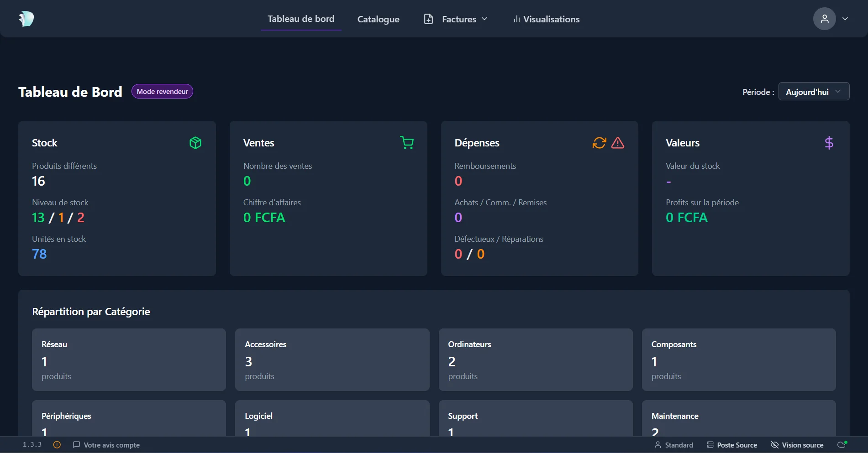
Task: Click the comment bubble icon in footer
Action: tap(76, 445)
